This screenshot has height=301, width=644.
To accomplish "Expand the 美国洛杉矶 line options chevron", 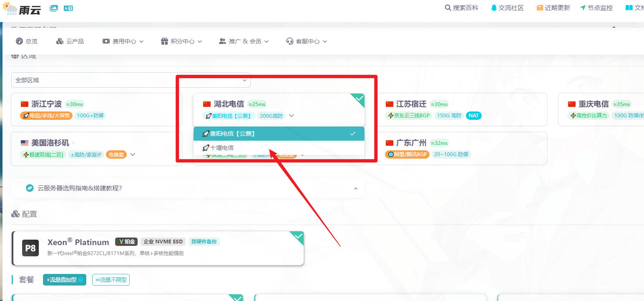I will 133,154.
